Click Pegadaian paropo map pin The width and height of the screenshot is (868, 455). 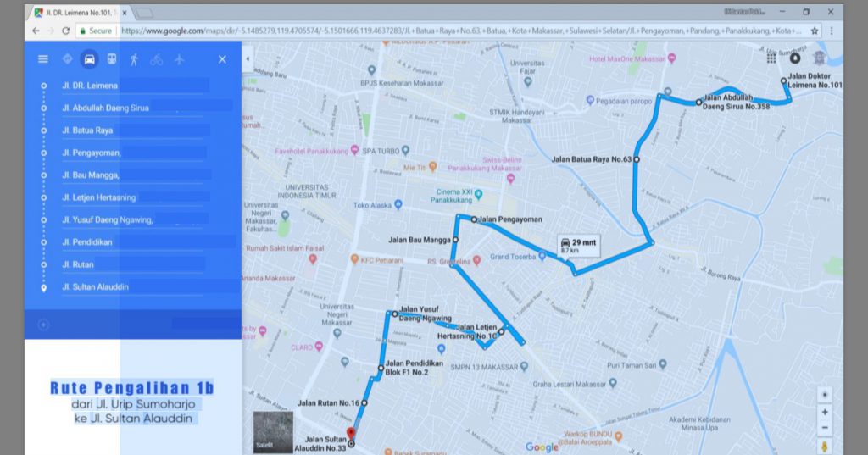pos(590,100)
